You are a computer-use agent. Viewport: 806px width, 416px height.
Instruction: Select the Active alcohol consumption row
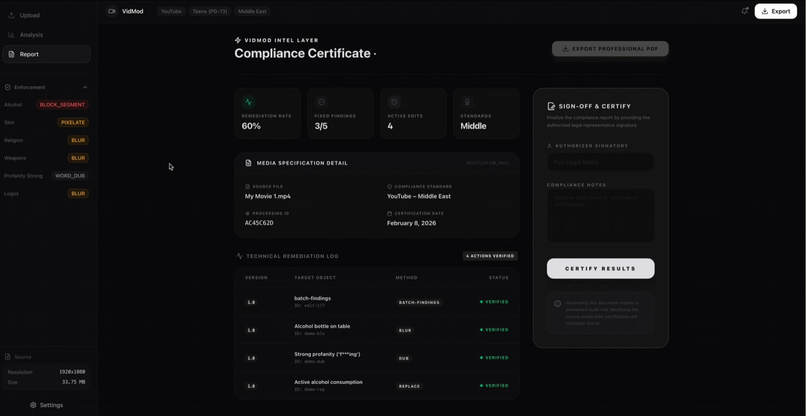click(377, 386)
